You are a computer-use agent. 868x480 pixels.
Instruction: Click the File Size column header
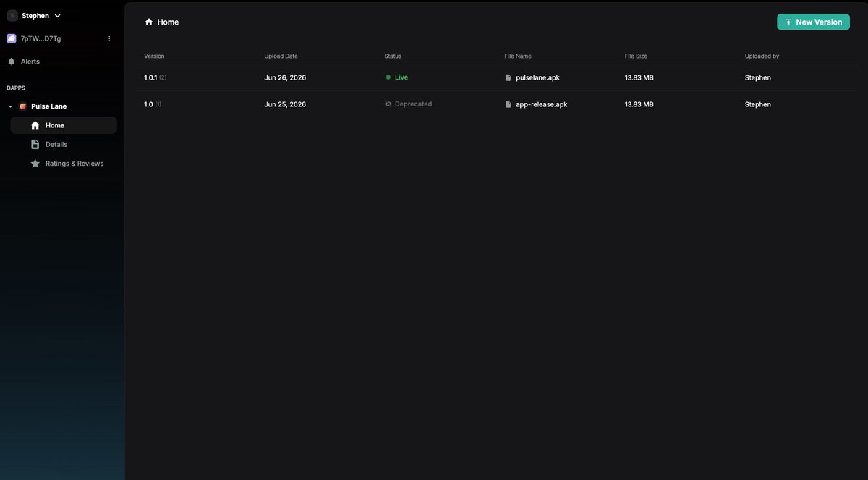[636, 56]
